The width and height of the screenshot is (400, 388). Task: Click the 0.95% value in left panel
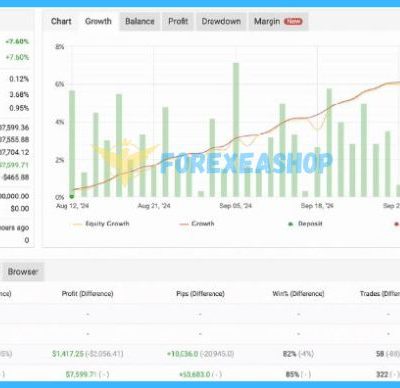point(19,108)
